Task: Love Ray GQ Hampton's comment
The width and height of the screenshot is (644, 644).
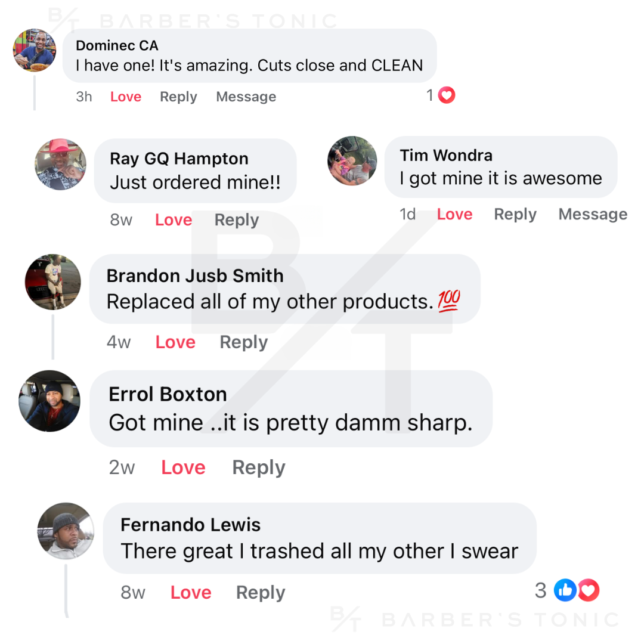Action: coord(174,220)
